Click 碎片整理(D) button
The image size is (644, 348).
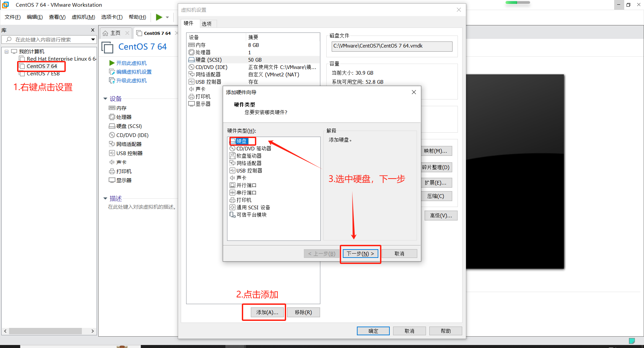[436, 167]
